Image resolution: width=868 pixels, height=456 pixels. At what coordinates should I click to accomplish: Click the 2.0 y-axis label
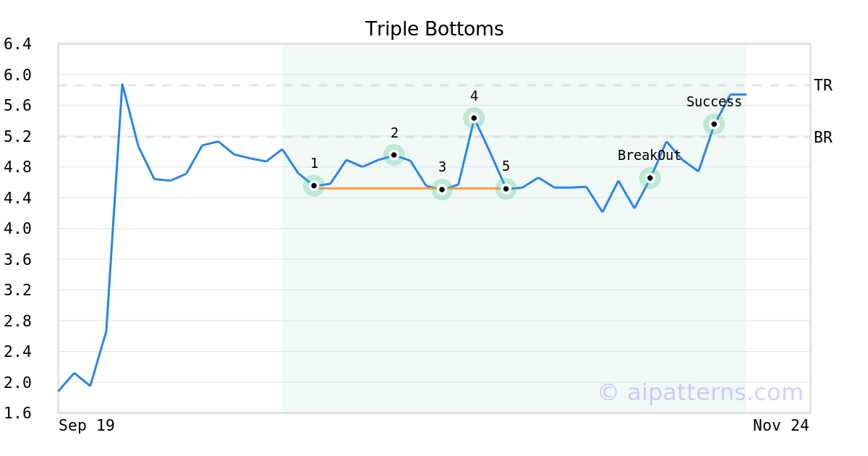pos(17,382)
